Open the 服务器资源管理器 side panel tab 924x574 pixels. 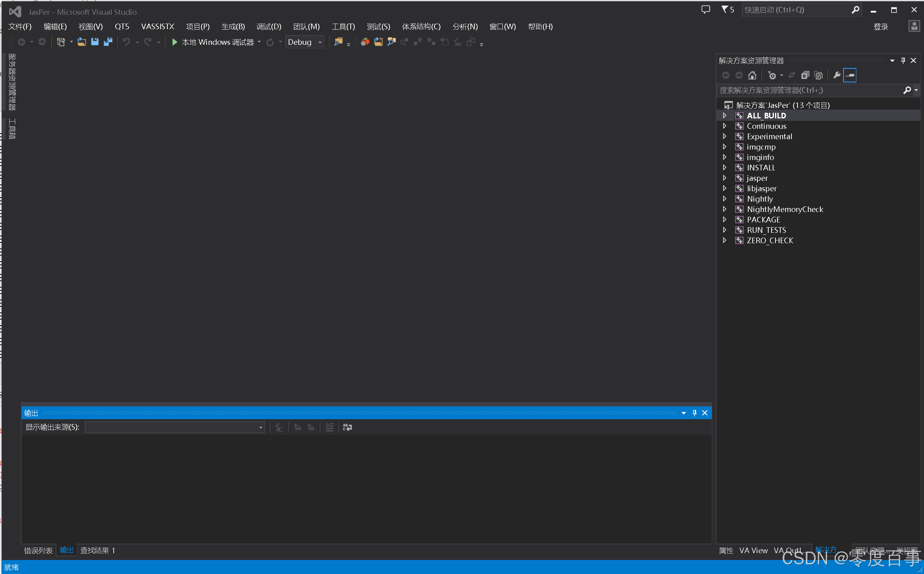point(12,82)
